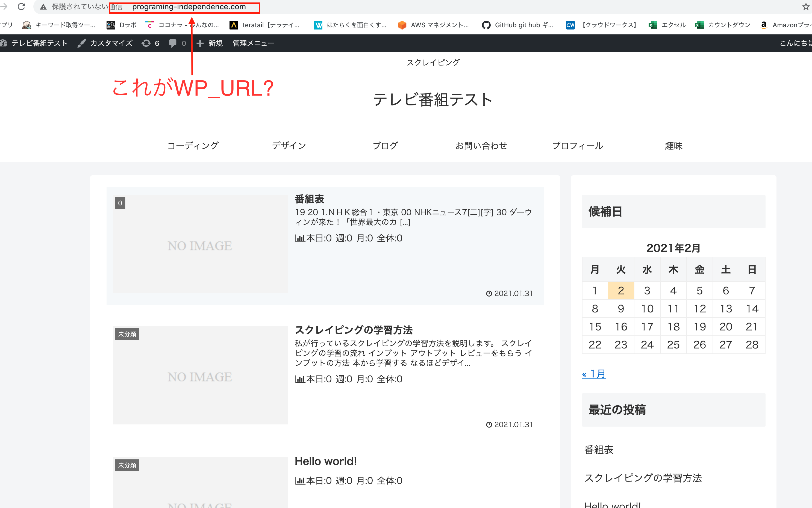Click the 2021年2月 calendar caption
Viewport: 812px width, 508px height.
coord(673,248)
